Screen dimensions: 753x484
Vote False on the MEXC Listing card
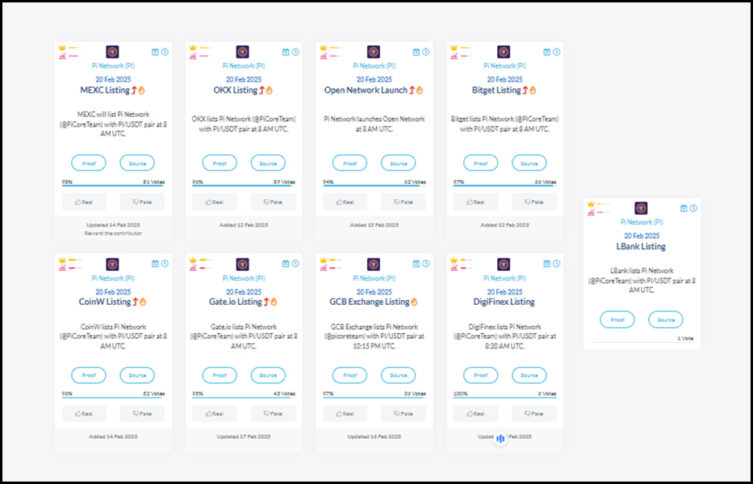click(142, 202)
